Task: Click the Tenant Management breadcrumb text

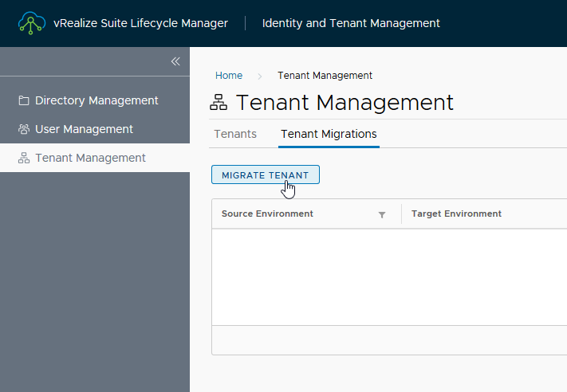Action: [325, 76]
